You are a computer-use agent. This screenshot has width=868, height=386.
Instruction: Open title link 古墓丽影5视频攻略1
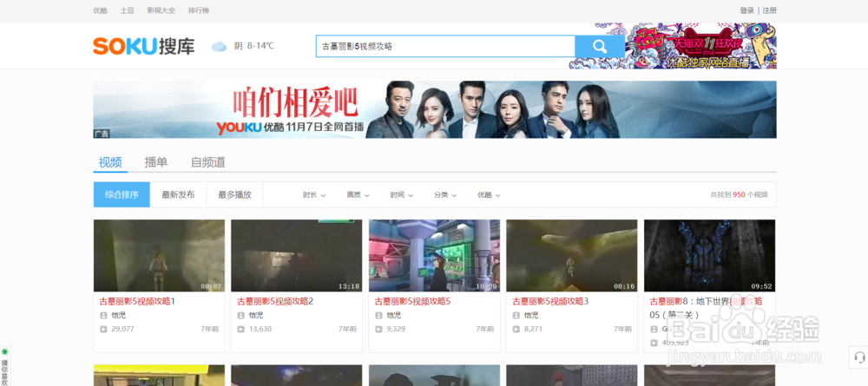click(137, 301)
